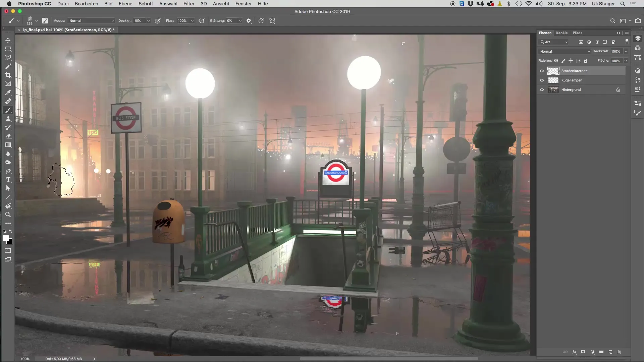
Task: Open smoothing options gear icon
Action: (249, 21)
